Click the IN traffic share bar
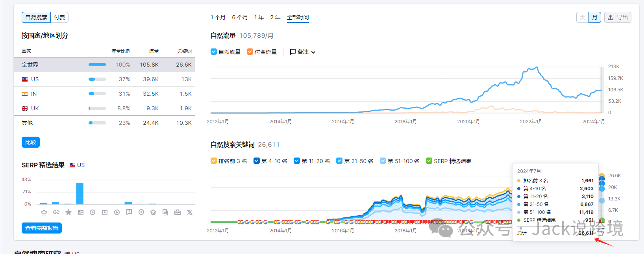Viewport: 644px width, 254px height. point(97,94)
